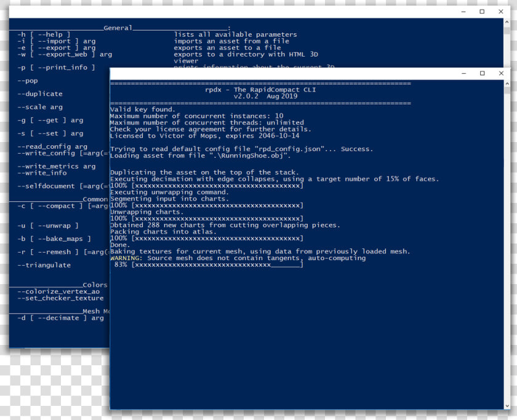Click 'lists all available parameters' description

[x=235, y=34]
